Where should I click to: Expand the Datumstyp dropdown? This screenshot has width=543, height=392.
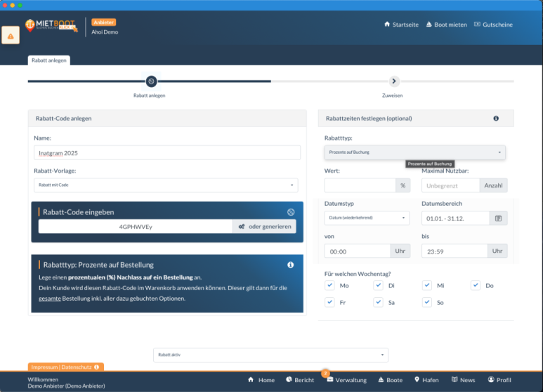[366, 218]
